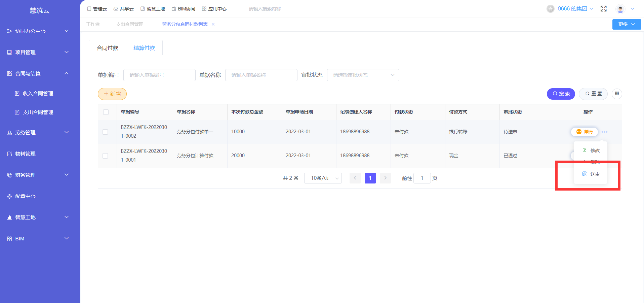Image resolution: width=644 pixels, height=303 pixels.
Task: Check the row BZZX-LWFK-20220301-0002 checkbox
Action: (x=105, y=132)
